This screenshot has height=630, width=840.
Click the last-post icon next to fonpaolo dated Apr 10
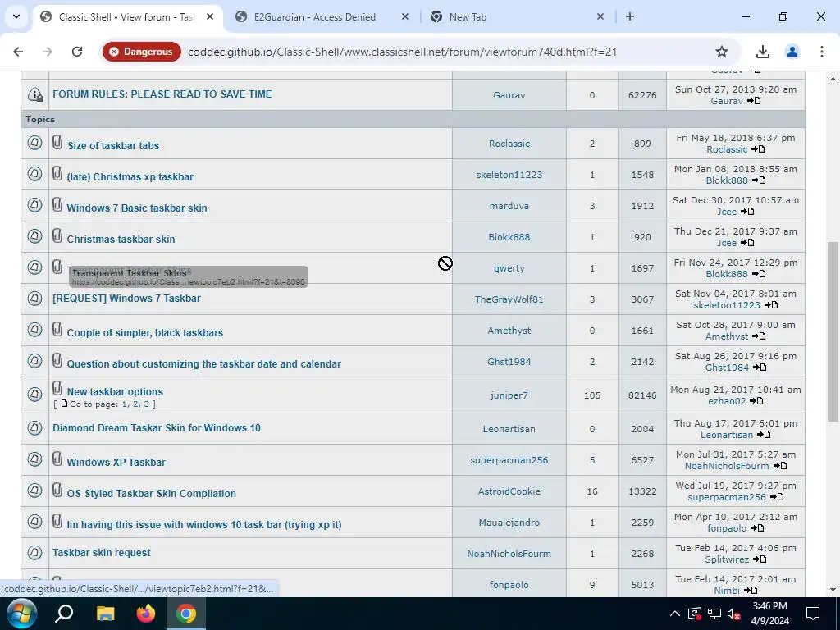[757, 527]
